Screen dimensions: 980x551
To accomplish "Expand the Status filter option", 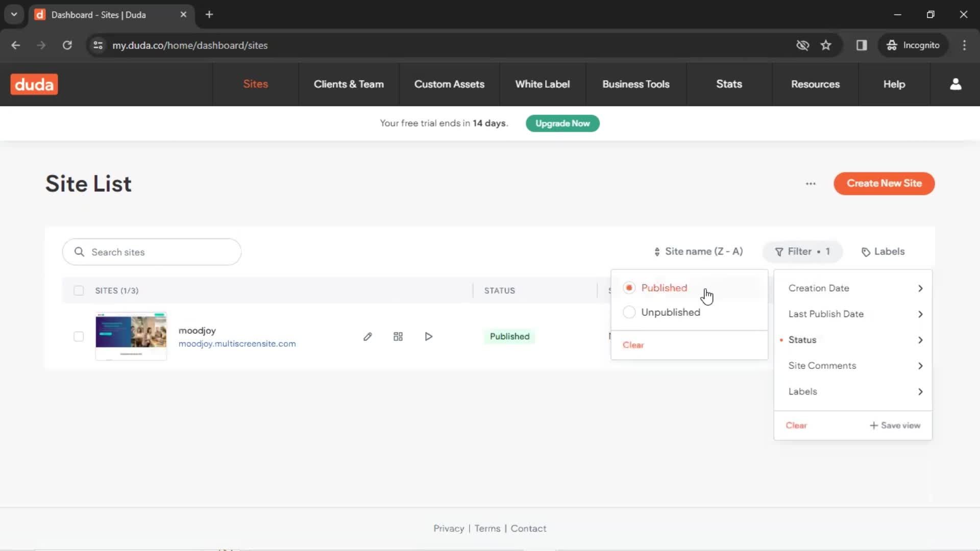I will (853, 340).
